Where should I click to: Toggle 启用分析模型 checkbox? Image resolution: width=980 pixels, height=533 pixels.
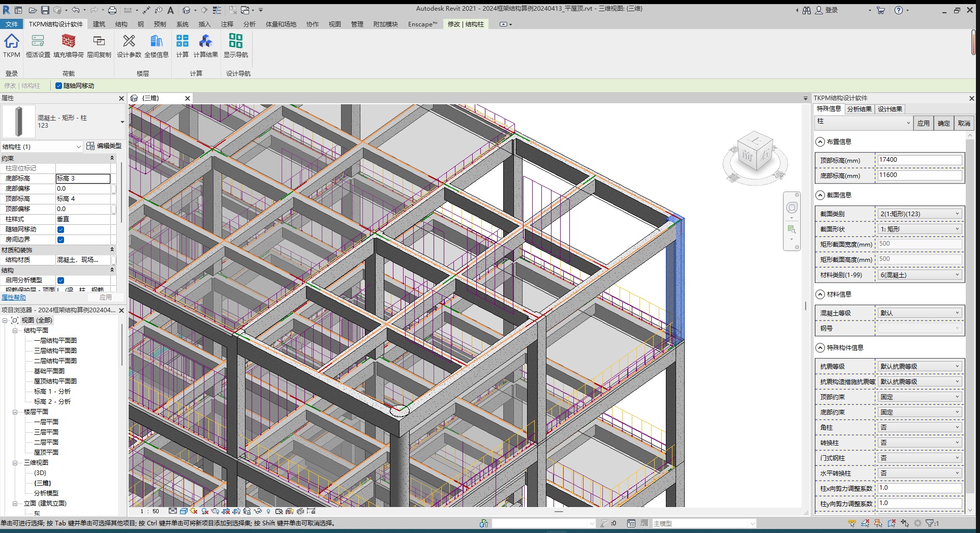point(61,280)
